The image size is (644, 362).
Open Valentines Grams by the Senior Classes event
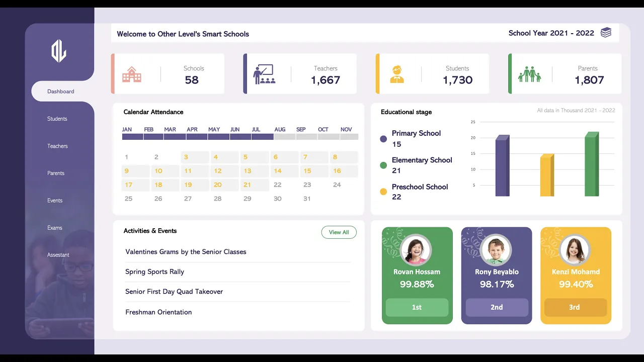pos(186,252)
